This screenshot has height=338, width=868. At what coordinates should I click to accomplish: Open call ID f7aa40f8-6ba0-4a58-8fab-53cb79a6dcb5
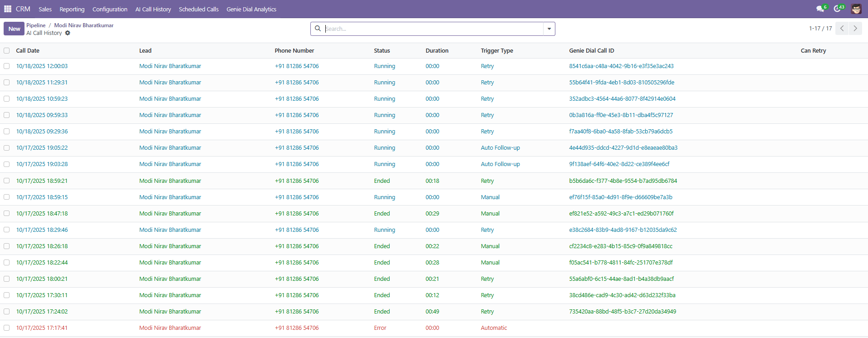coord(621,132)
